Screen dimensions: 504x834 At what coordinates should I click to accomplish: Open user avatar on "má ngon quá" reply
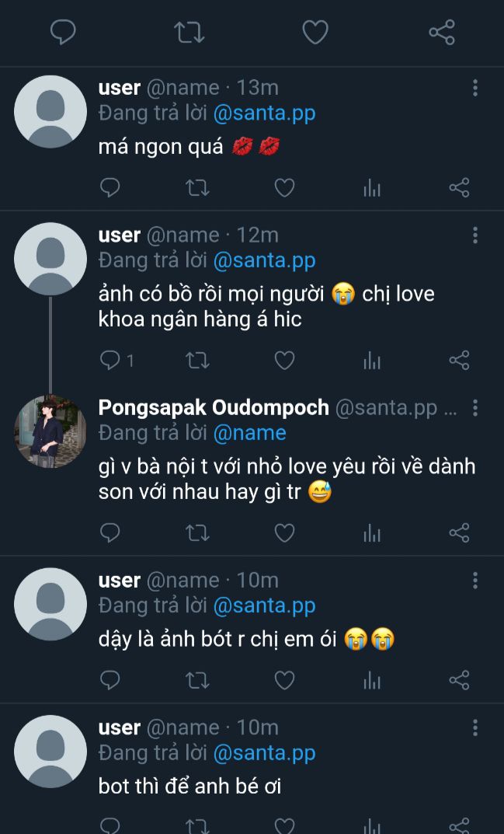(50, 111)
